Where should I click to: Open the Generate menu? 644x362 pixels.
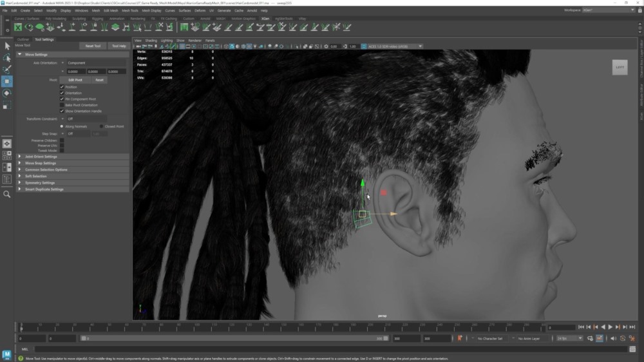(224, 11)
